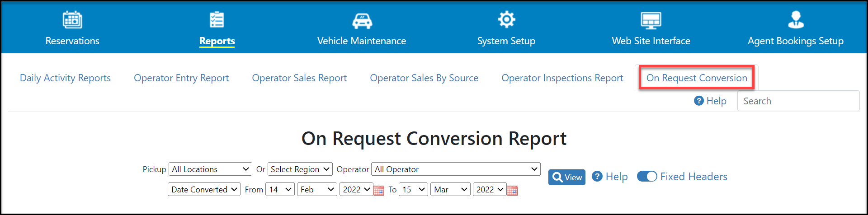Click into the Search input field
This screenshot has height=215, width=868.
click(x=798, y=101)
